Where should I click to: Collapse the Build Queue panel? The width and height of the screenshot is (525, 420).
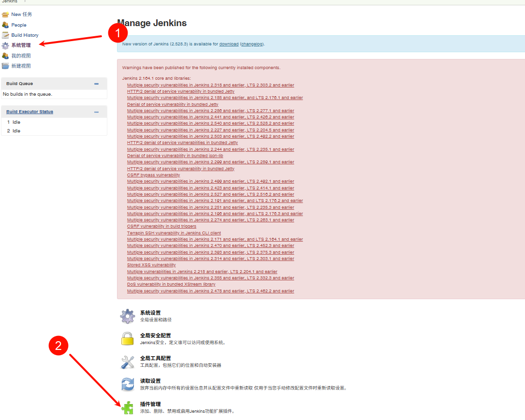click(x=96, y=84)
